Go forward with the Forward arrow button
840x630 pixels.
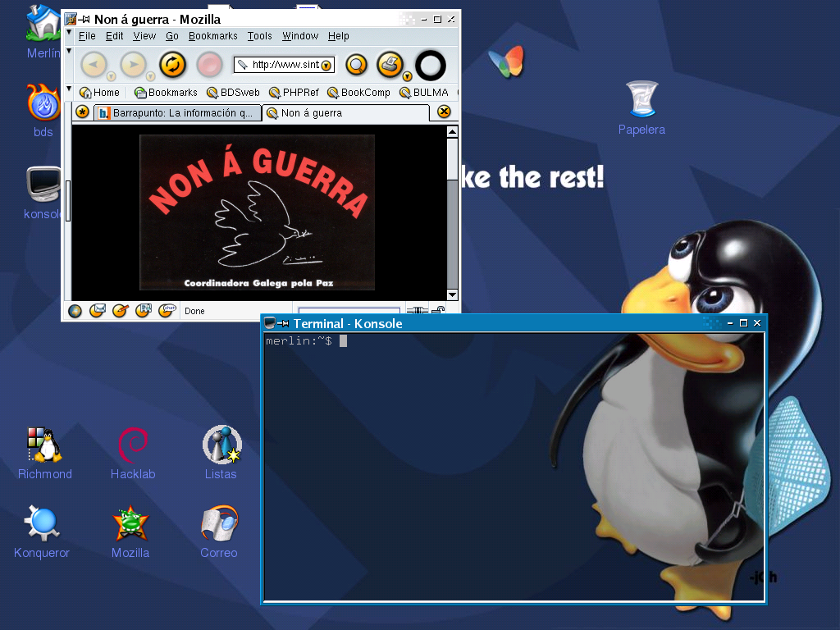[133, 65]
